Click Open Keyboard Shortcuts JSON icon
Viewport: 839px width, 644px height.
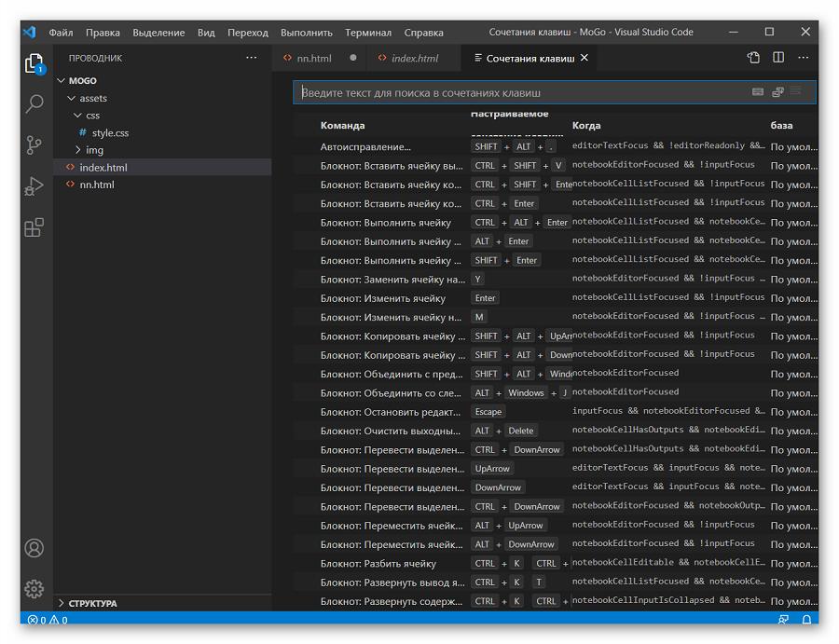(x=753, y=57)
